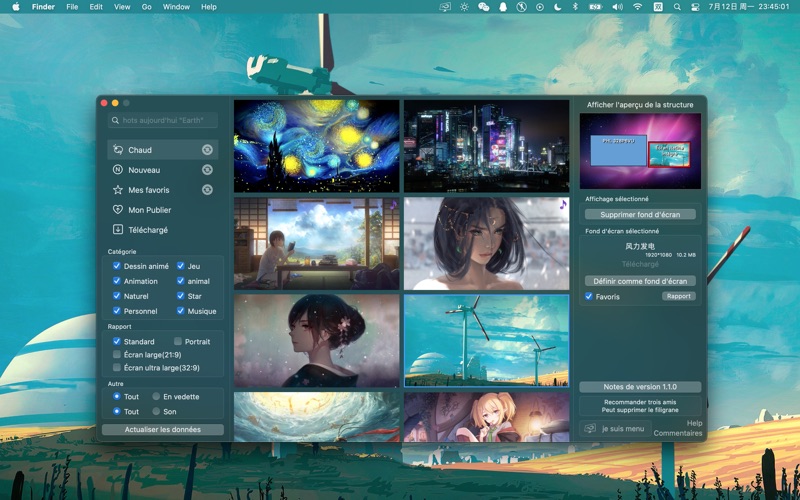Select the red-outlined secondary display in preview
This screenshot has height=500, width=800.
coord(669,155)
